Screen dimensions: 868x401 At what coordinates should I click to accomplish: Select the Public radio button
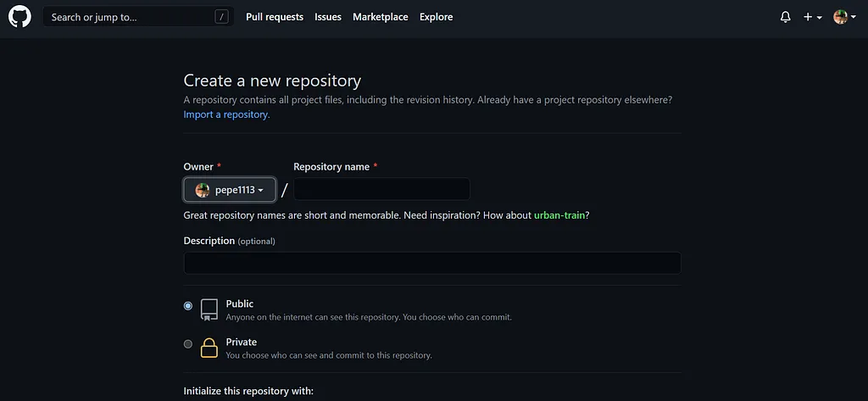tap(188, 306)
